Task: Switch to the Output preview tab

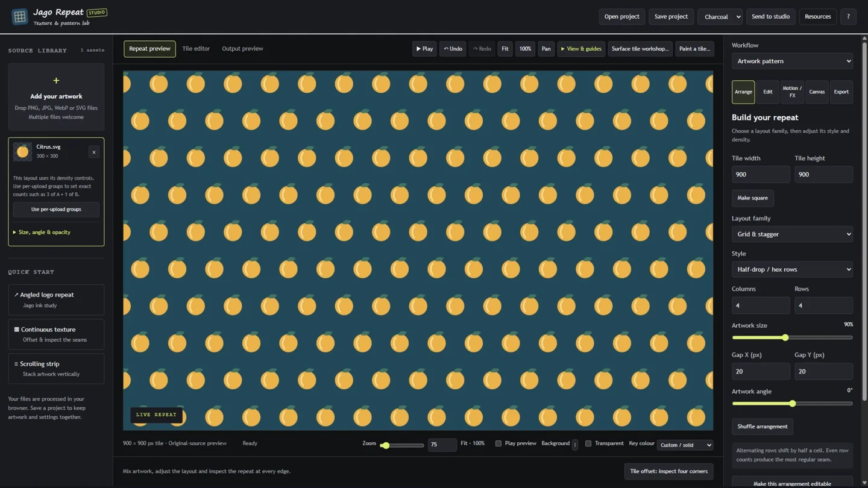Action: coord(242,49)
